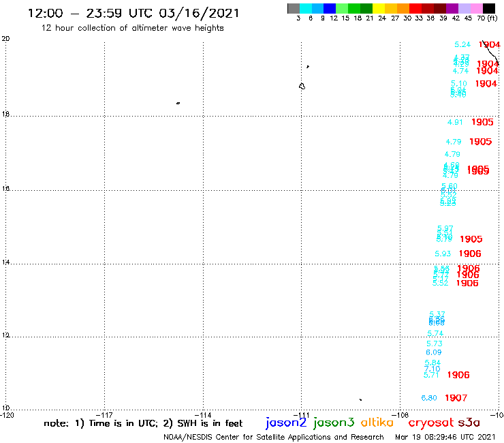
Task: Click the 5.73 wave height value
Action: pyautogui.click(x=435, y=343)
